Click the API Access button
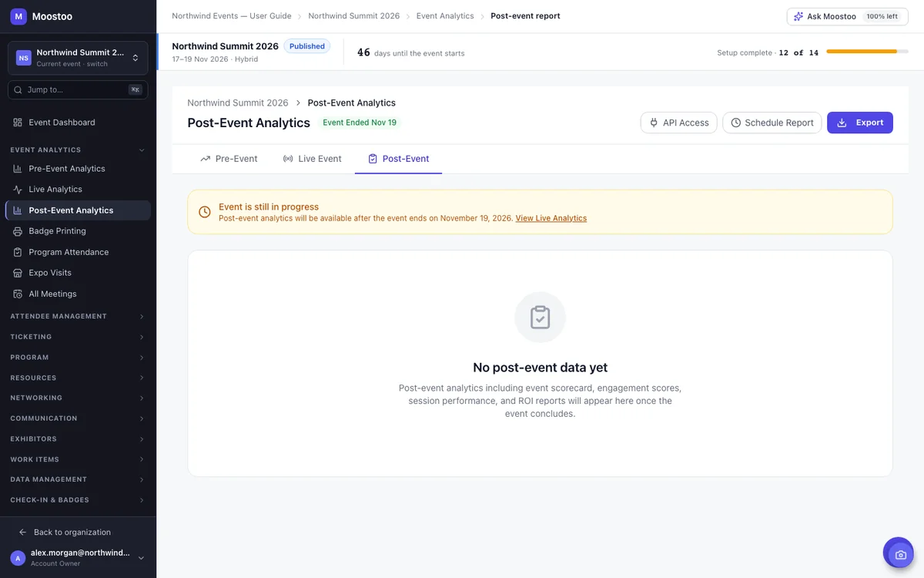Viewport: 924px width, 578px height. point(678,123)
